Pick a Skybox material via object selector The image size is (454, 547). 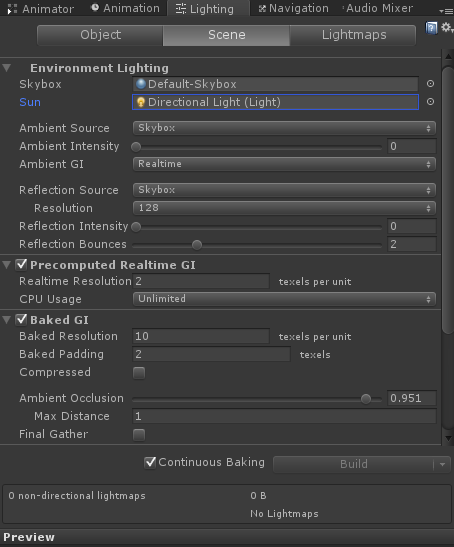pos(430,84)
